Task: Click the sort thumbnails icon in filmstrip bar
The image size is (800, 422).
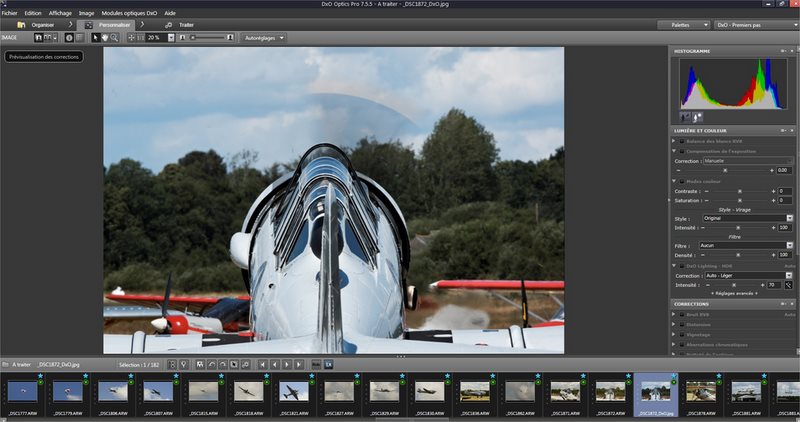Action: click(x=172, y=365)
